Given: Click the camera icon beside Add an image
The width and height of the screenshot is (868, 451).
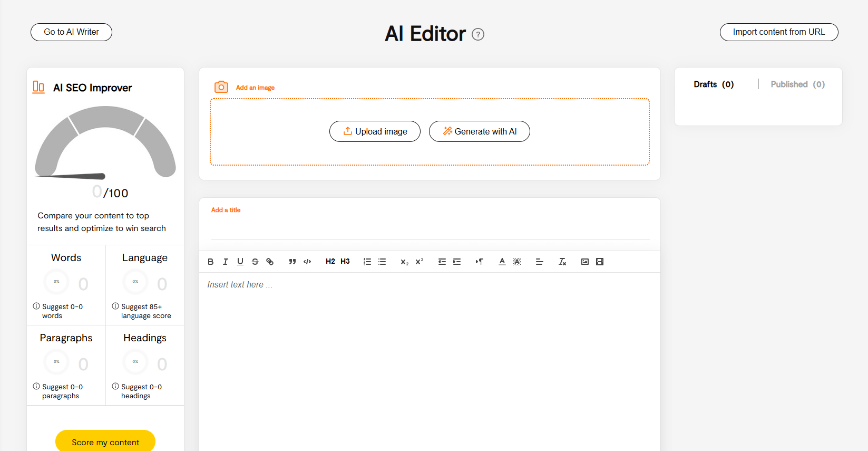Looking at the screenshot, I should [x=221, y=87].
